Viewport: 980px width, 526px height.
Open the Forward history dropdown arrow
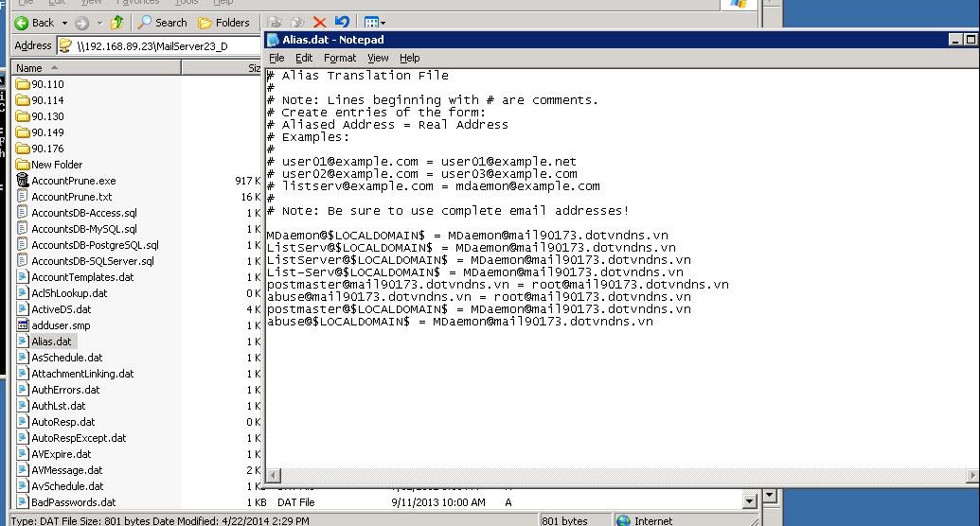tap(99, 23)
